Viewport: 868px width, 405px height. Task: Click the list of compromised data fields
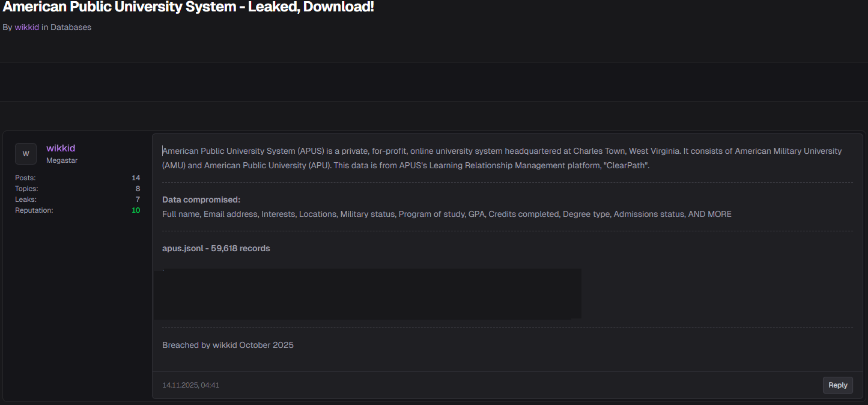coord(446,214)
